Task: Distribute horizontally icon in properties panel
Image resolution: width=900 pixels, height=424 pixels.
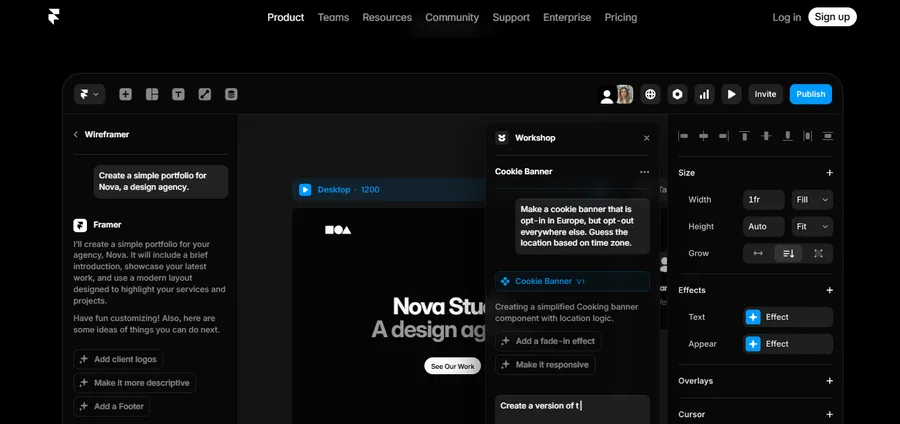Action: (x=808, y=136)
